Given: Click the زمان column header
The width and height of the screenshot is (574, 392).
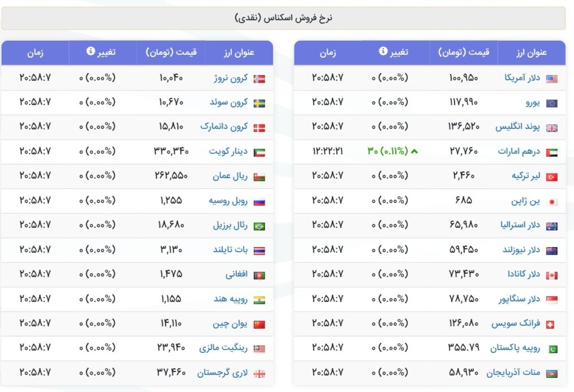Looking at the screenshot, I should pos(329,53).
